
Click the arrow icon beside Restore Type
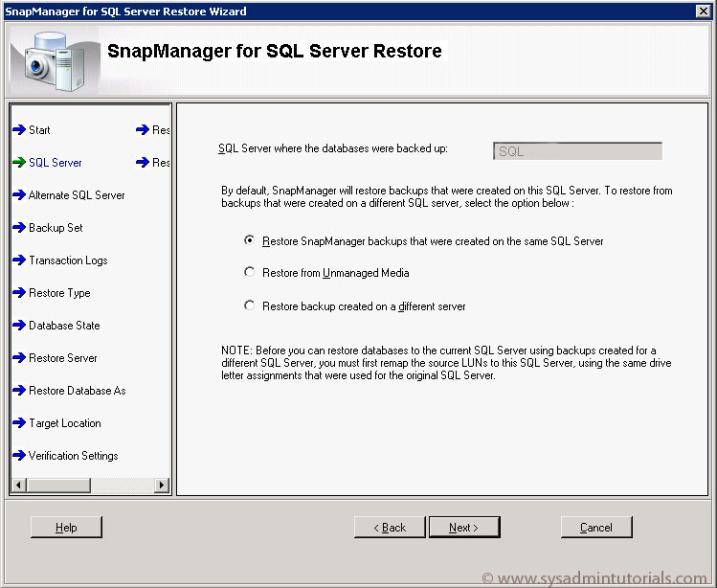[x=19, y=292]
